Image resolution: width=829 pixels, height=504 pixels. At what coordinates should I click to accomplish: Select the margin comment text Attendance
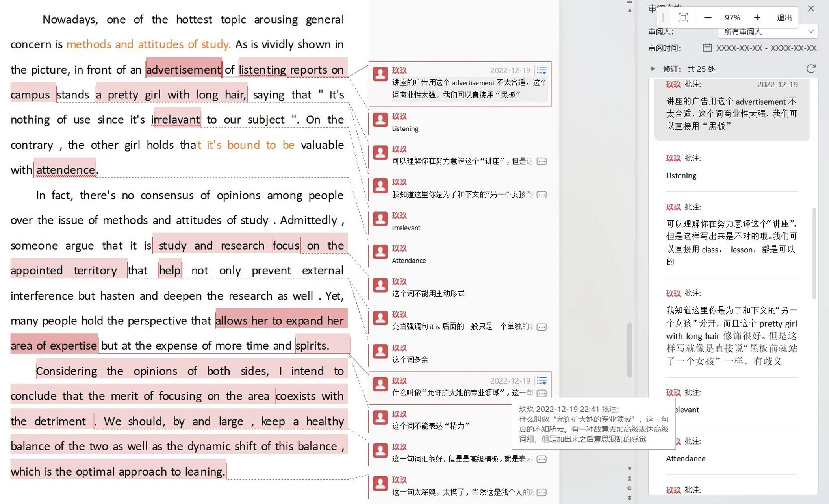coord(409,261)
